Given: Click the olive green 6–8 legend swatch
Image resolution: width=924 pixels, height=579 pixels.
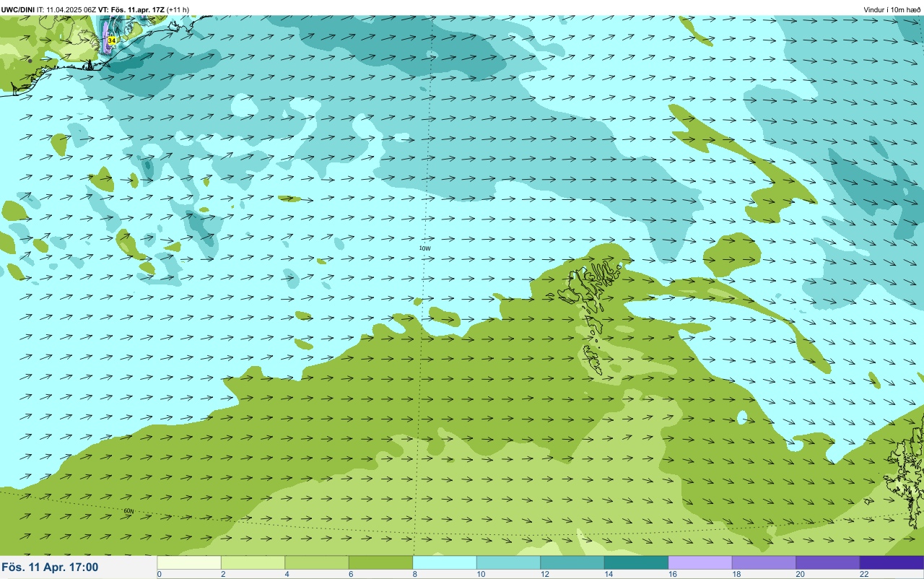Looking at the screenshot, I should click(380, 562).
